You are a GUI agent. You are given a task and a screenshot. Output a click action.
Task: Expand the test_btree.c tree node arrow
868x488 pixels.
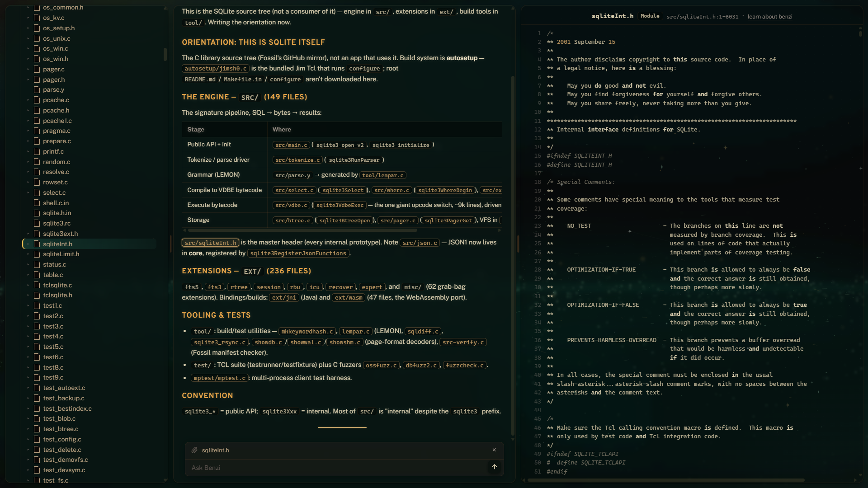[28, 429]
